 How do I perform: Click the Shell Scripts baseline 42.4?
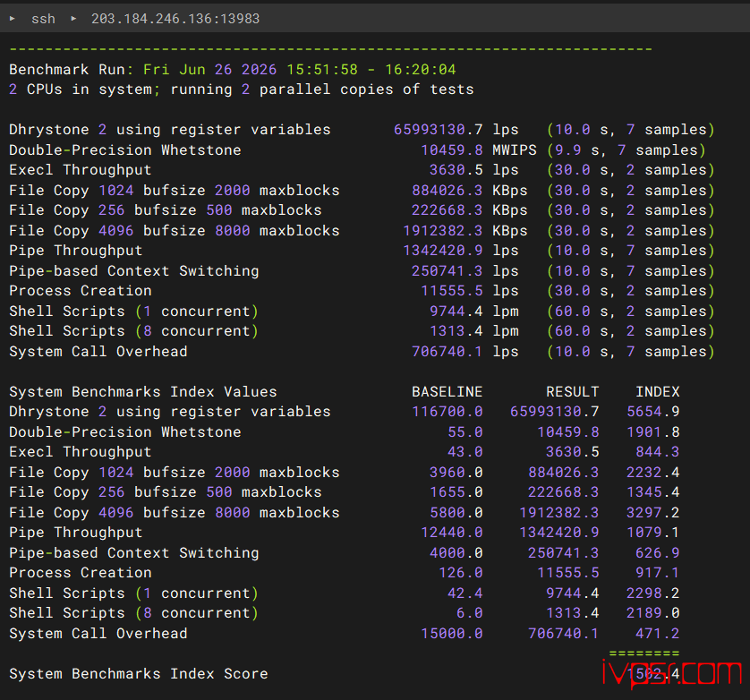[x=464, y=593]
